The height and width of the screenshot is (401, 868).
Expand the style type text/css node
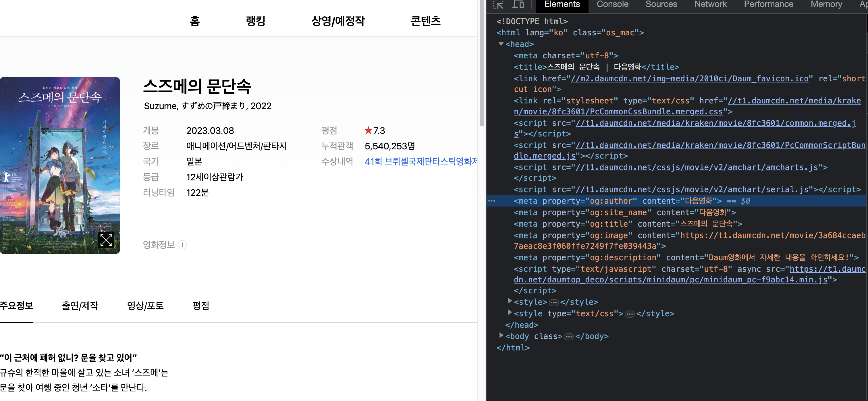[x=510, y=313]
